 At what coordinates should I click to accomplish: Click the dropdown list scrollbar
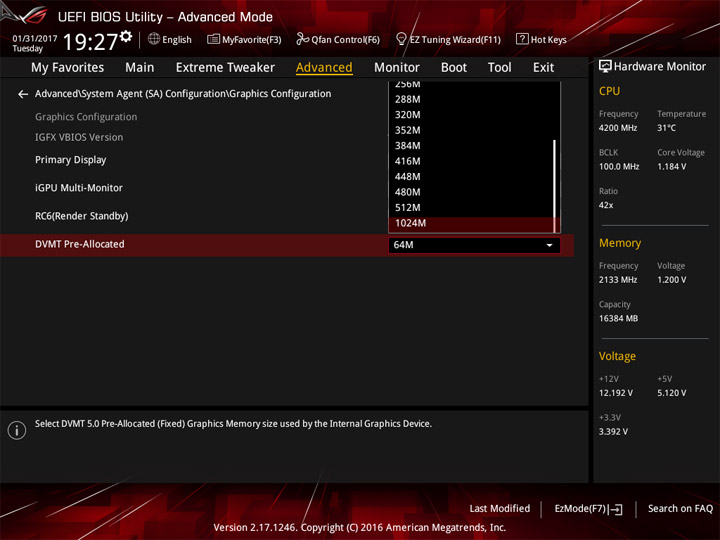pyautogui.click(x=555, y=186)
